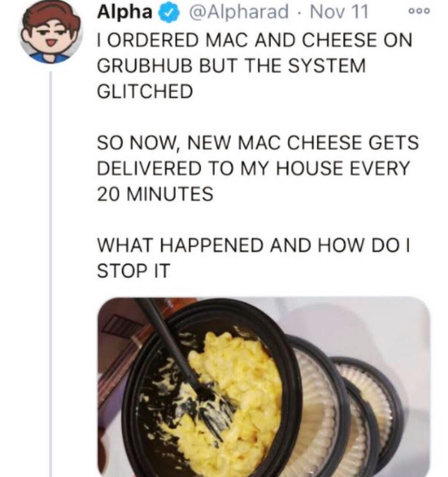448x477 pixels.
Task: Click the gray thread line below avatar
Action: [x=51, y=274]
